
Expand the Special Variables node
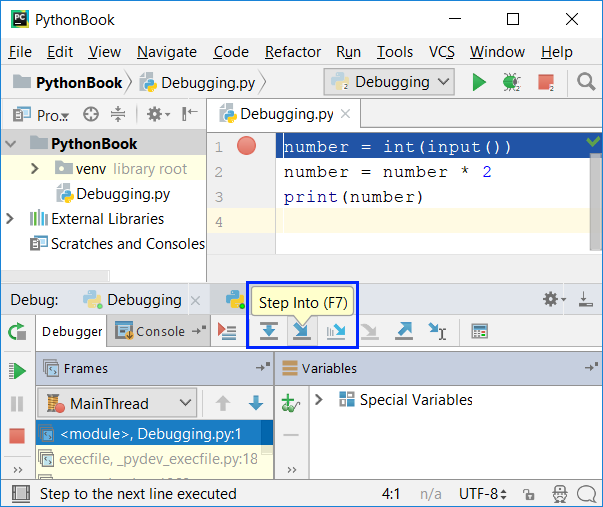point(319,400)
